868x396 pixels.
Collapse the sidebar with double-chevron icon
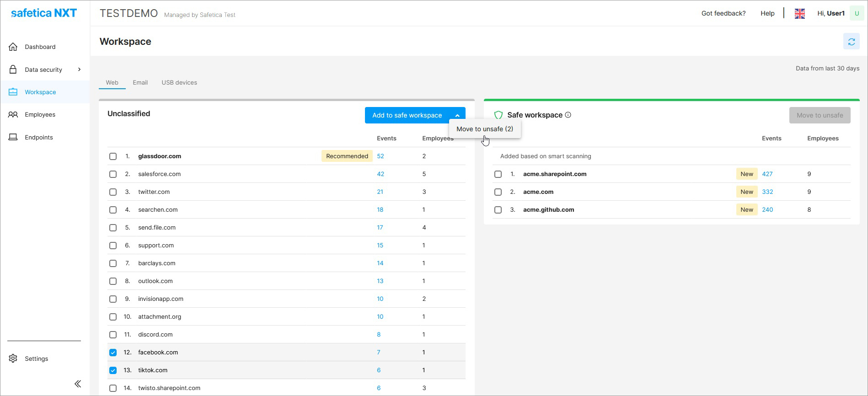click(x=78, y=384)
